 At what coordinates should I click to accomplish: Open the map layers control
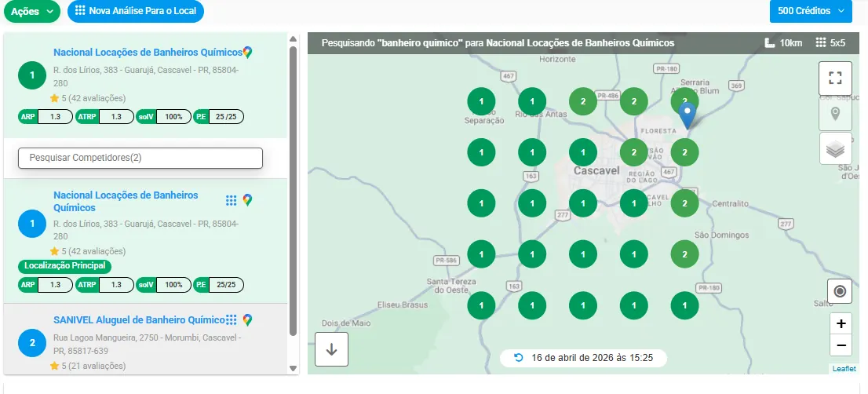[835, 148]
